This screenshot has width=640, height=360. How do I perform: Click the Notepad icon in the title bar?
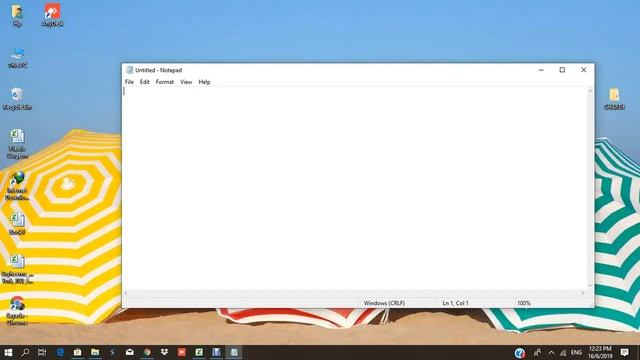130,70
